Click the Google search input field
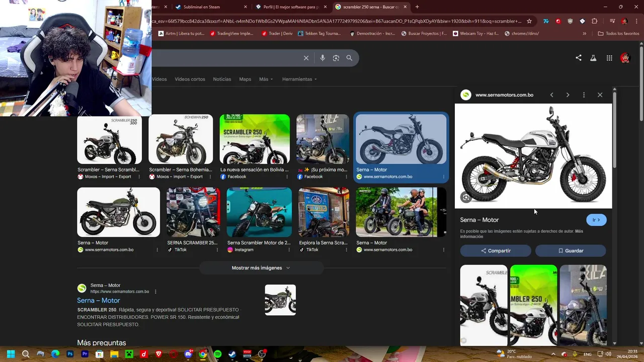The width and height of the screenshot is (644, 362). (x=226, y=58)
